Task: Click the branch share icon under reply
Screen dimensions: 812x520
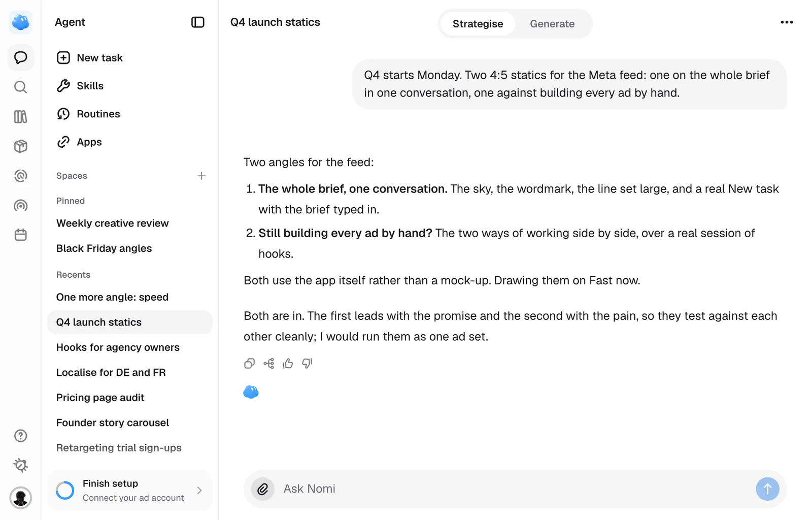Action: (x=269, y=363)
